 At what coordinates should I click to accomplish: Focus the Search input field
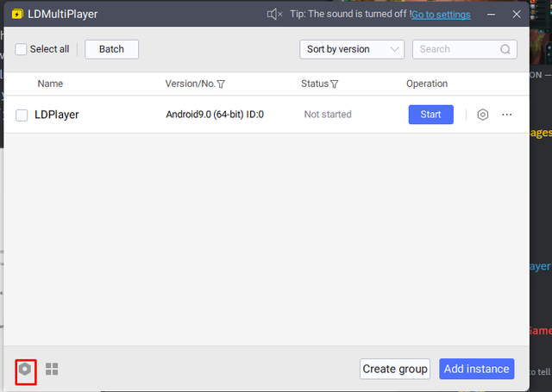click(x=465, y=49)
